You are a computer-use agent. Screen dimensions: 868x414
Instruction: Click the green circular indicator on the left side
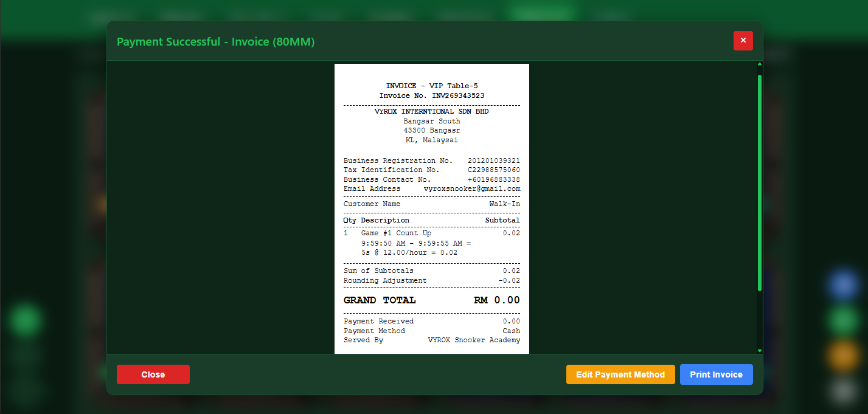coord(24,320)
